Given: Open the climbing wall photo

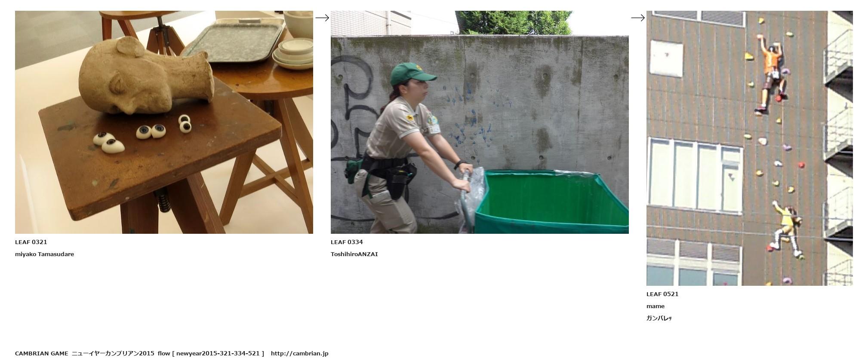Looking at the screenshot, I should pos(749,148).
